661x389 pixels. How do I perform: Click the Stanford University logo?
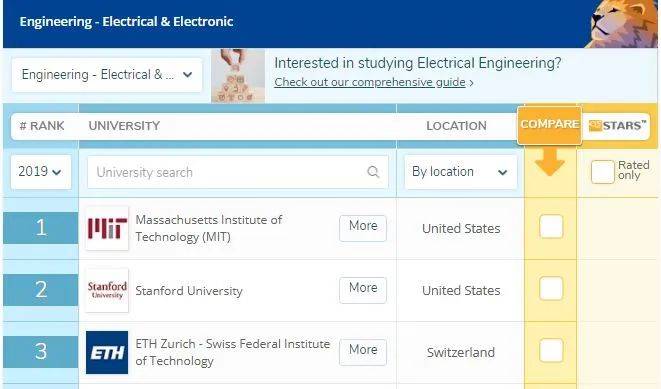(107, 290)
